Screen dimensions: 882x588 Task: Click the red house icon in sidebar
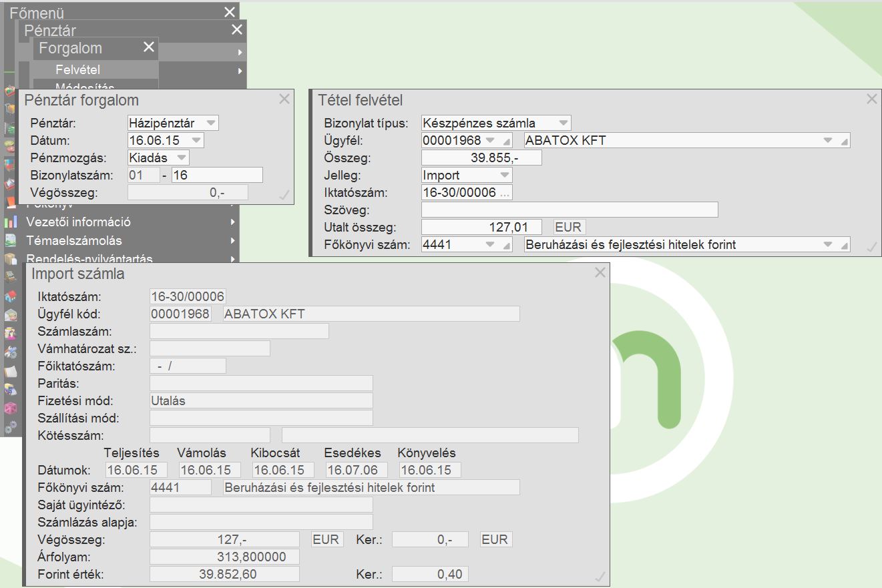10,296
